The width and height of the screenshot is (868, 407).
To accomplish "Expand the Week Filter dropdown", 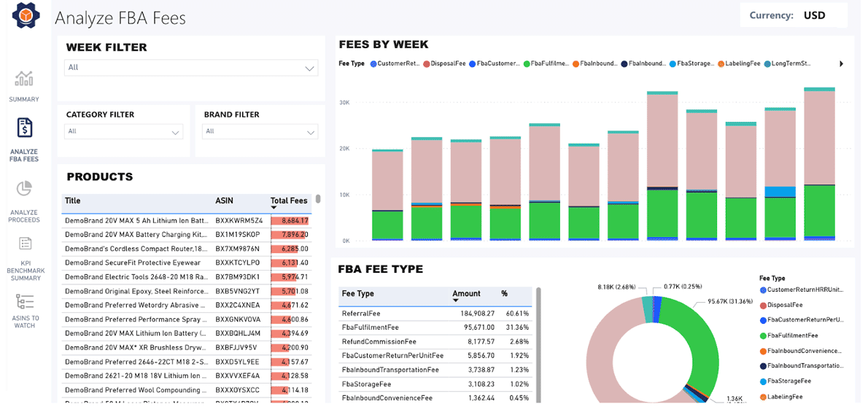I will (309, 69).
